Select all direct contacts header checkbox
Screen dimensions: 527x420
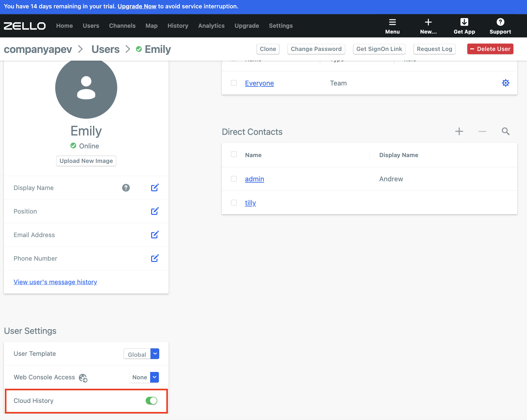pos(234,154)
